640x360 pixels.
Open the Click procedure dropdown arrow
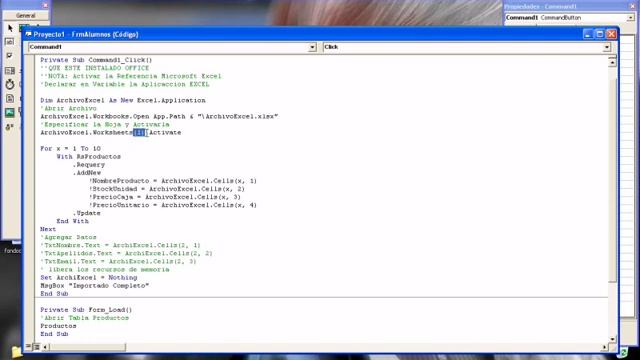click(x=607, y=47)
